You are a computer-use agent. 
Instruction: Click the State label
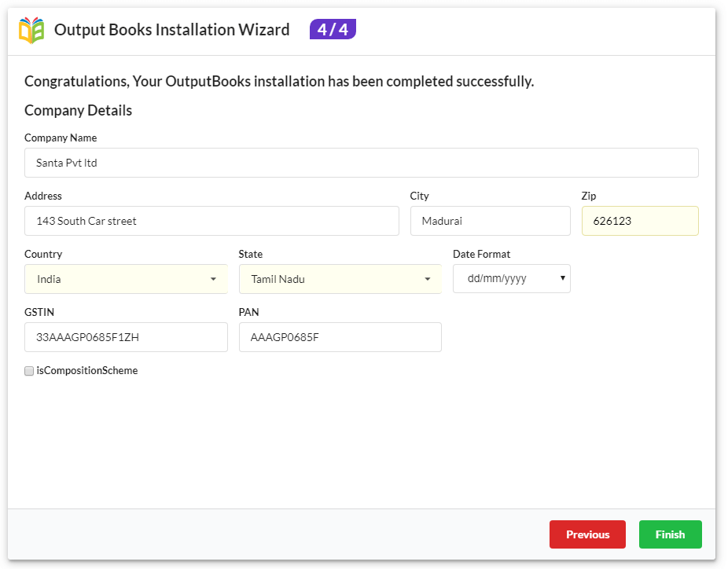click(x=251, y=254)
